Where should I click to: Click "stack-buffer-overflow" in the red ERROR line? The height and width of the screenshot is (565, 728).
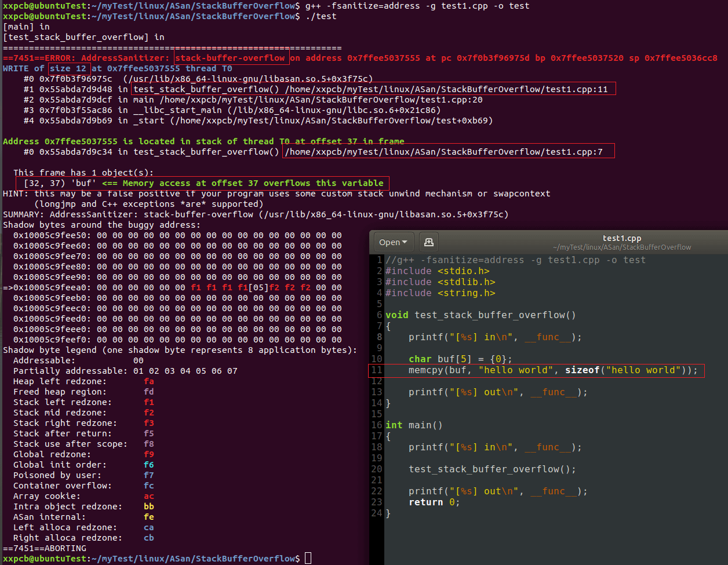[230, 58]
